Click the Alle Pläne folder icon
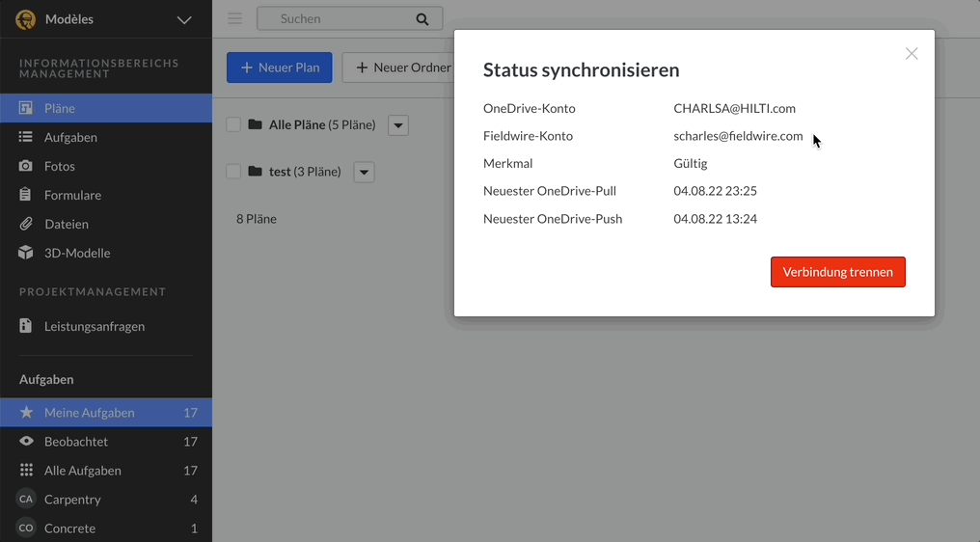 click(x=255, y=123)
